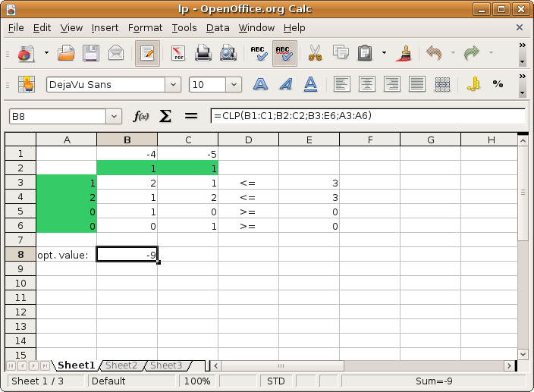Click the Export as PDF icon
This screenshot has height=392, width=534.
[x=178, y=53]
